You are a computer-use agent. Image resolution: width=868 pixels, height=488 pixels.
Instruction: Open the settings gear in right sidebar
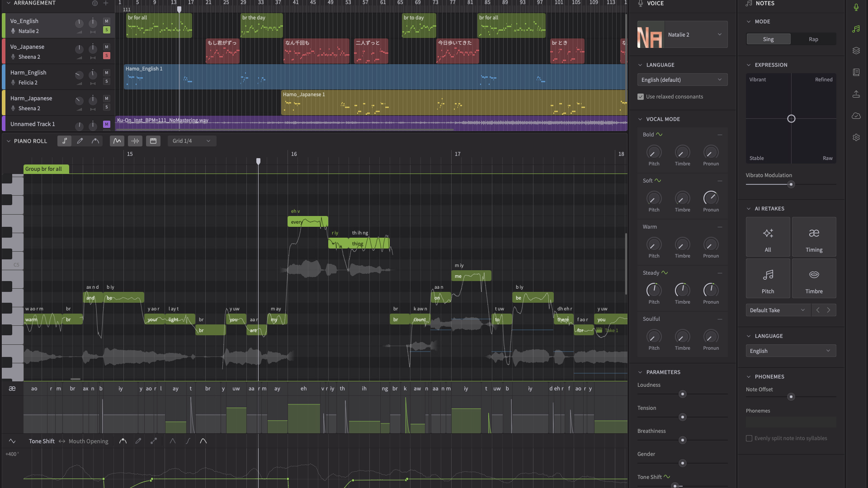tap(856, 137)
